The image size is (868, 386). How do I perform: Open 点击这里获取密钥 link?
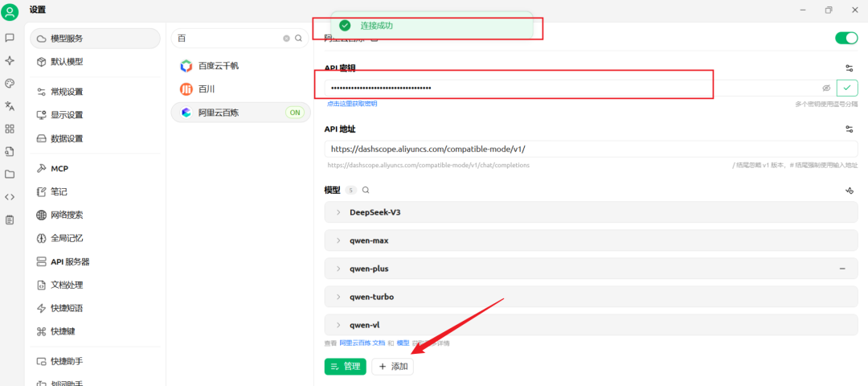(352, 104)
